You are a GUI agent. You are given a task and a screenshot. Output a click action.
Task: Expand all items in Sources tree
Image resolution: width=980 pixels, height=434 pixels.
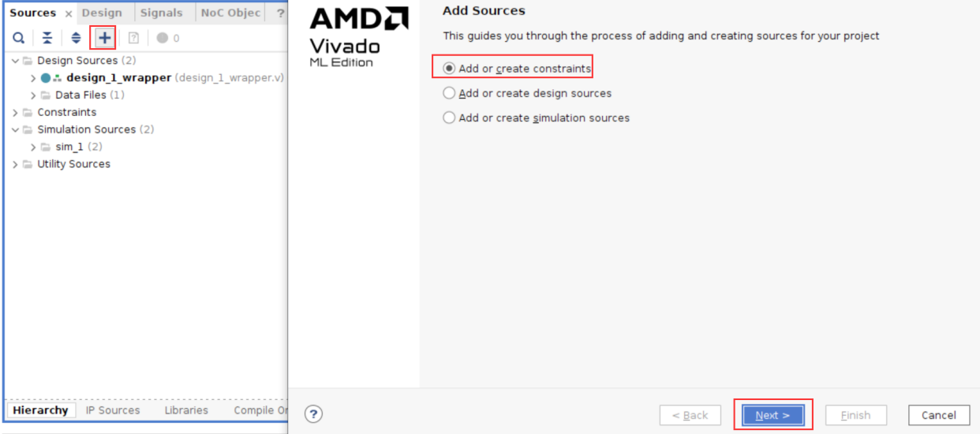[76, 38]
